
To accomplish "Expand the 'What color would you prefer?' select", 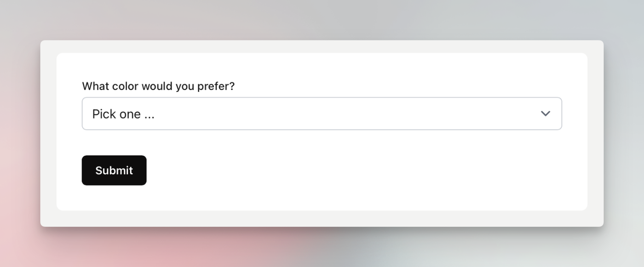I will (x=322, y=114).
